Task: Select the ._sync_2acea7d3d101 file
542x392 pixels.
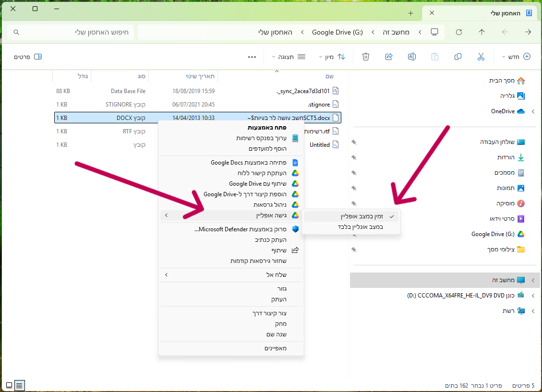Action: tap(198, 91)
